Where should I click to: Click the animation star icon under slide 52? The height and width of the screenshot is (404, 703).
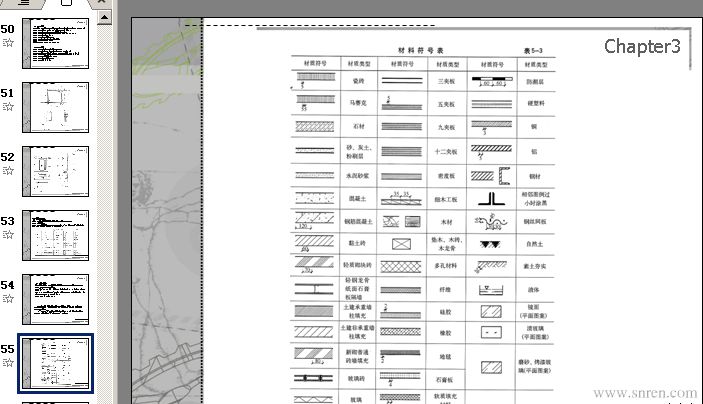(8, 170)
